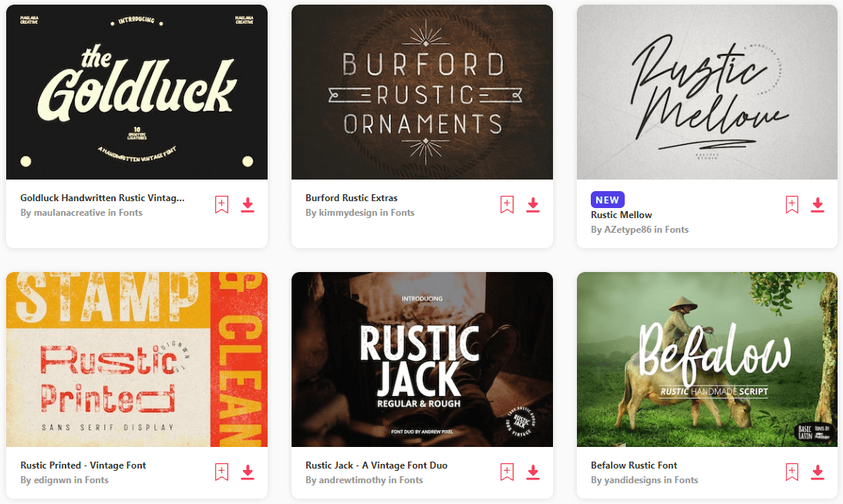Bookmark the Goldluck Handwritten Rustic Vintage font
843x504 pixels.
tap(221, 204)
